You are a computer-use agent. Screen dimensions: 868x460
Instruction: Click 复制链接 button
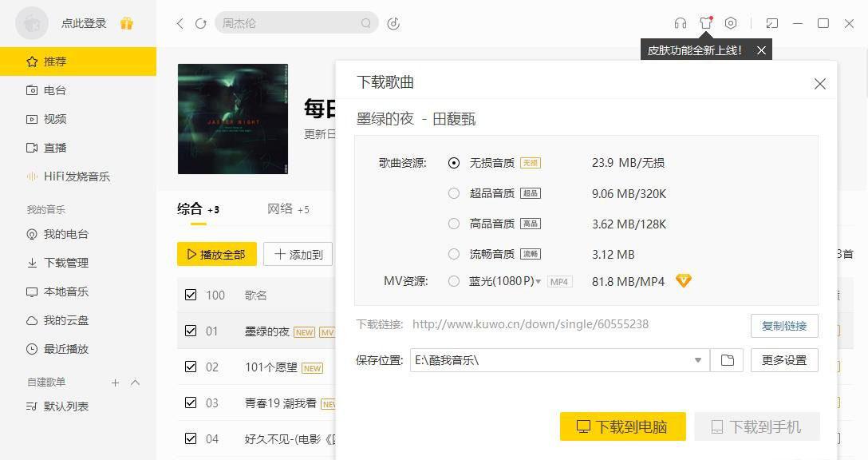(784, 326)
